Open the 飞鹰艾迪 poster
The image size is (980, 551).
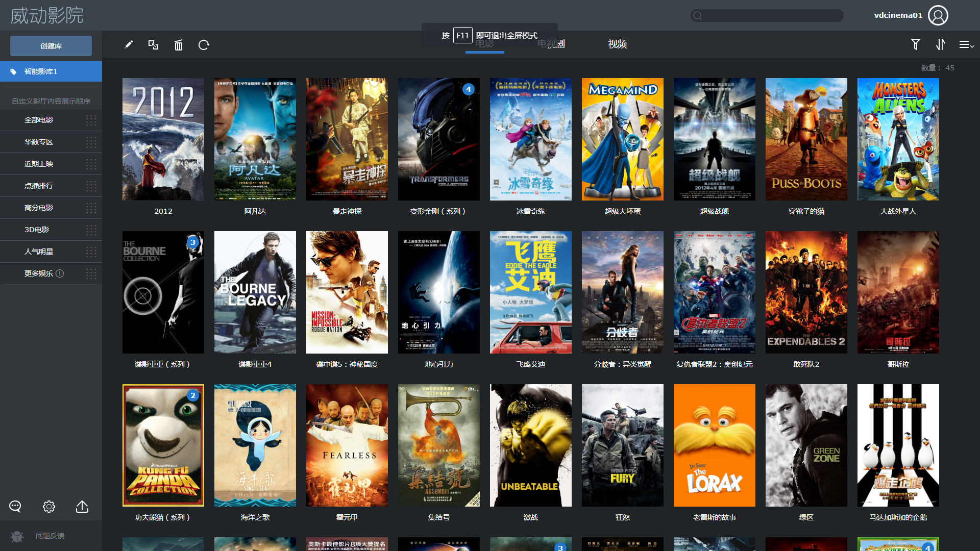[531, 292]
